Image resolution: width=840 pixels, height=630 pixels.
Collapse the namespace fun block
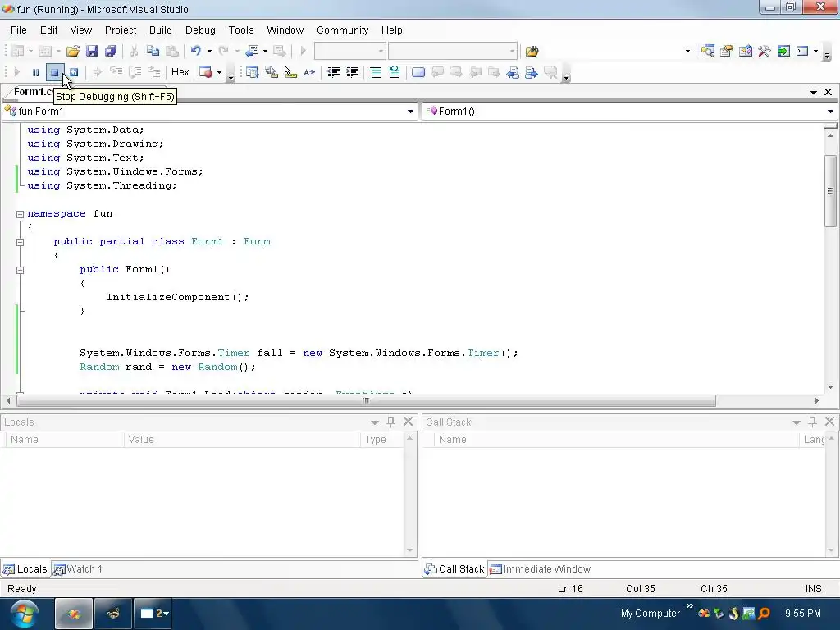pyautogui.click(x=20, y=214)
